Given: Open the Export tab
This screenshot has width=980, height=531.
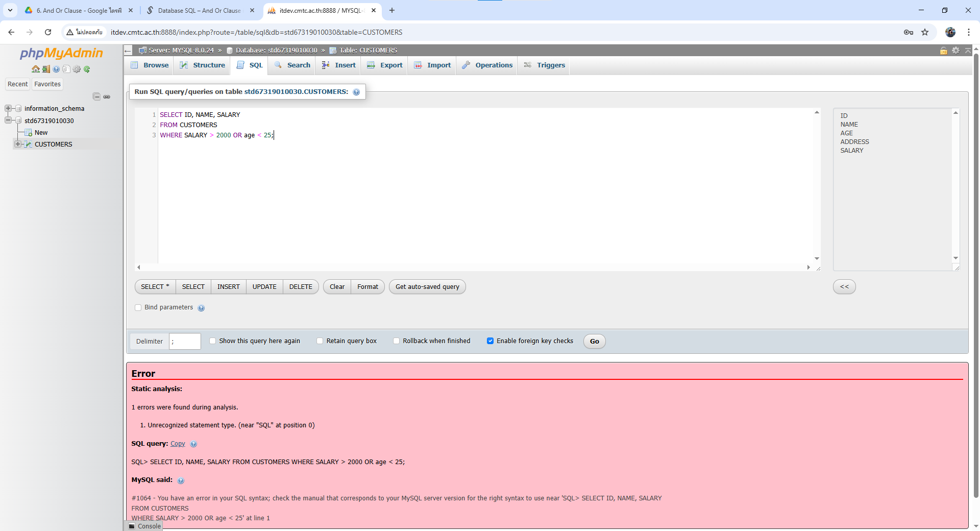Looking at the screenshot, I should [385, 65].
